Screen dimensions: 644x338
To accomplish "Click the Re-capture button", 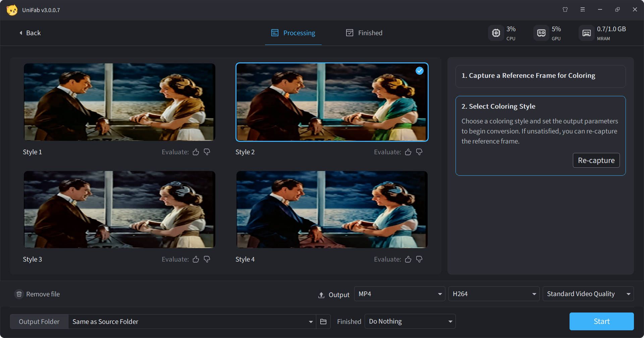I will coord(596,160).
